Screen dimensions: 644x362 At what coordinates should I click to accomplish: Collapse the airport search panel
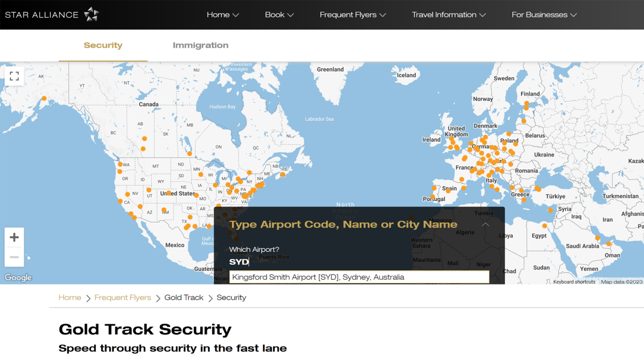coord(485,224)
